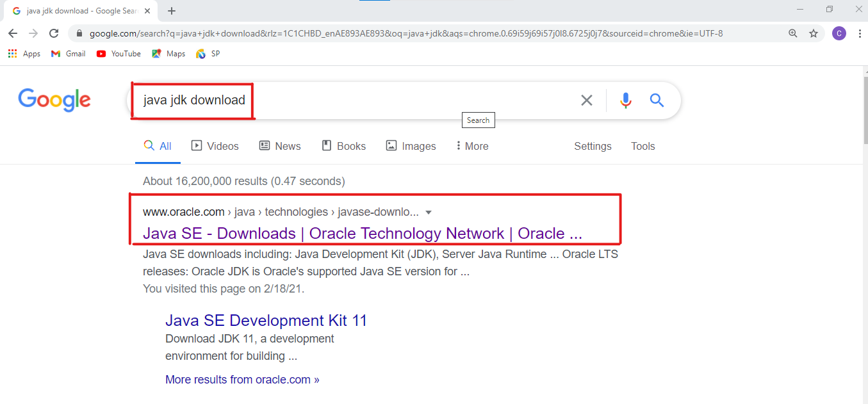Select the magnifying glass search icon
The width and height of the screenshot is (868, 404).
tap(656, 100)
